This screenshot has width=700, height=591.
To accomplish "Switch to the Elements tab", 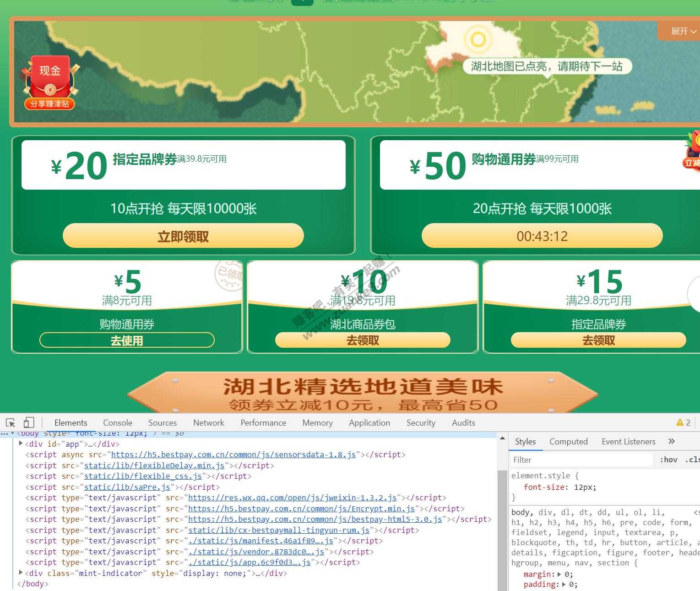I will click(x=71, y=422).
